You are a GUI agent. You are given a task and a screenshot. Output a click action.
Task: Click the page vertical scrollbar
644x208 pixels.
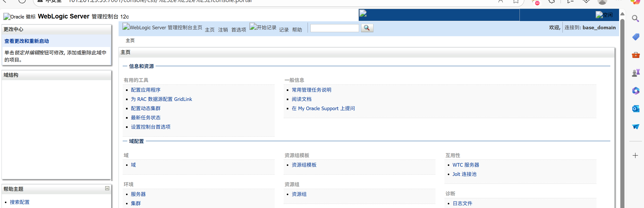[x=622, y=113]
